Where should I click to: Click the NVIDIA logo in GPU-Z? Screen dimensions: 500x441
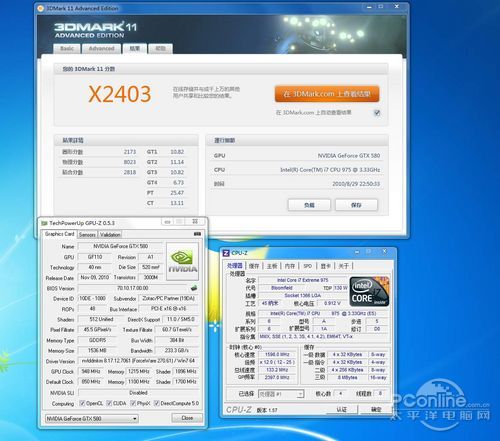click(182, 261)
